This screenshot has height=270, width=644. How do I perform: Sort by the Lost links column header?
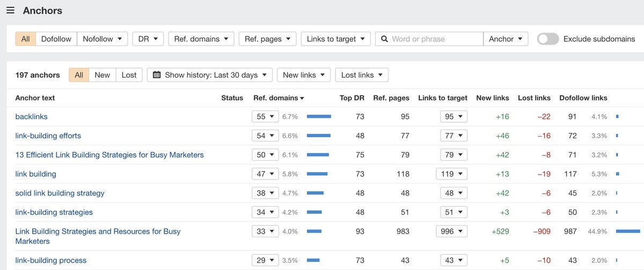534,98
